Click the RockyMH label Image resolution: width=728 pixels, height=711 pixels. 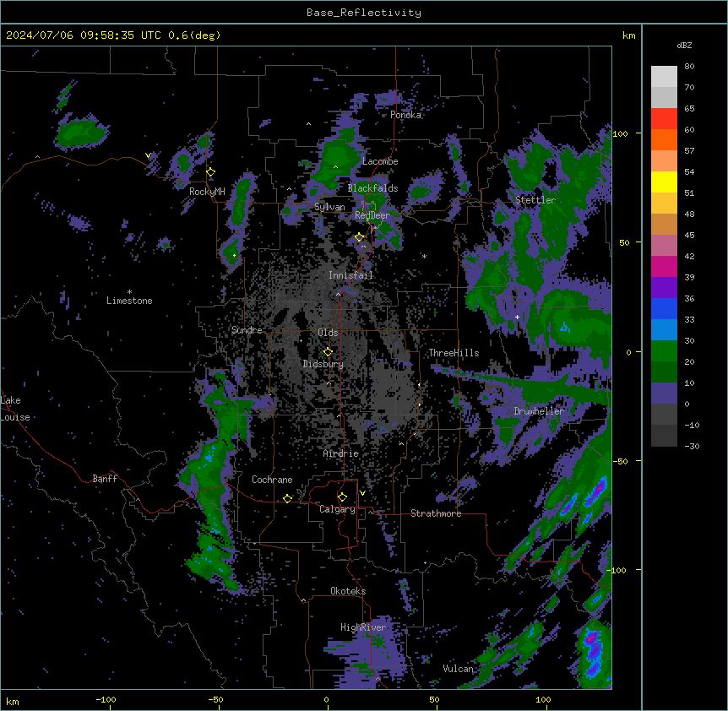pos(207,192)
